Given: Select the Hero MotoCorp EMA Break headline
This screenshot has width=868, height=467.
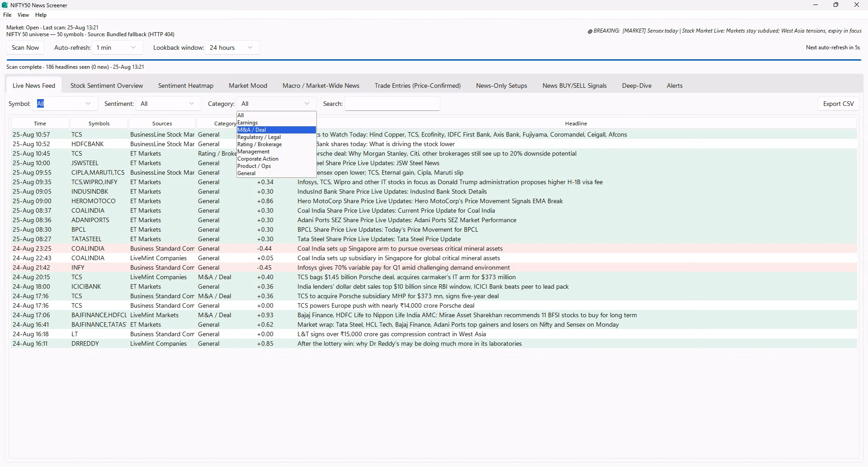Looking at the screenshot, I should (x=430, y=201).
